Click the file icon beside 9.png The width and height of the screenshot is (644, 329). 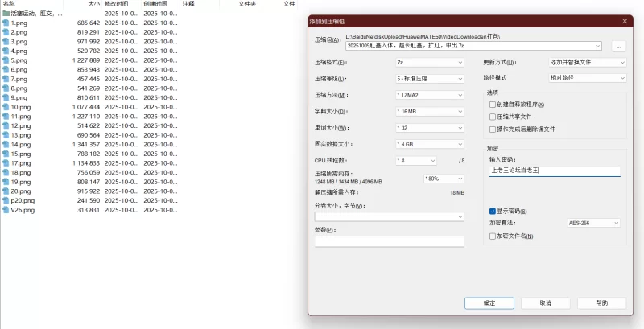tap(6, 97)
